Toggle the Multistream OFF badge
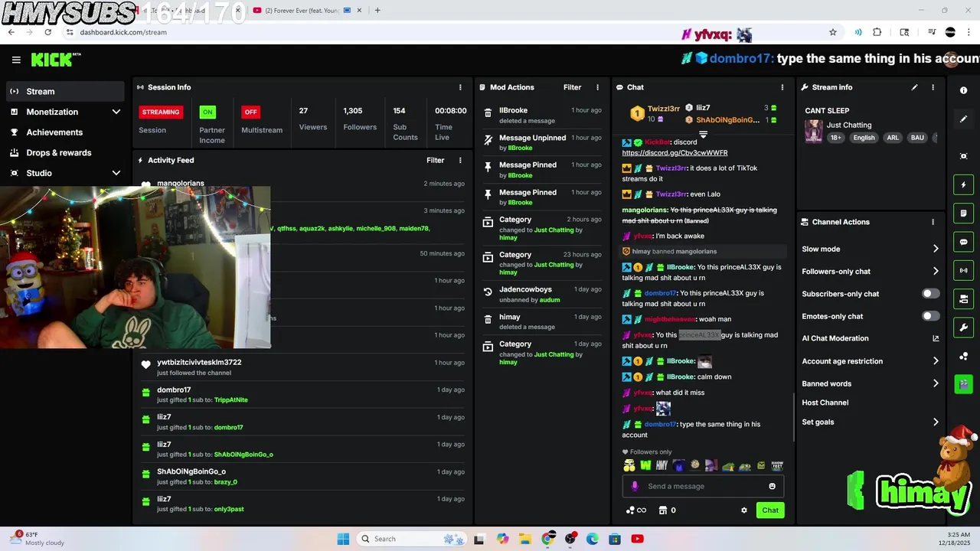 point(250,112)
